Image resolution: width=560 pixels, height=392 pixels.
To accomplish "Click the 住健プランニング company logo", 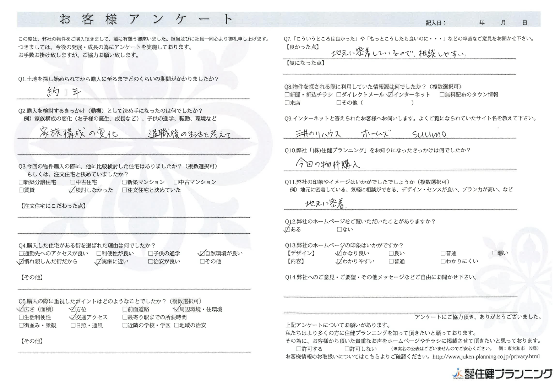I will (502, 374).
